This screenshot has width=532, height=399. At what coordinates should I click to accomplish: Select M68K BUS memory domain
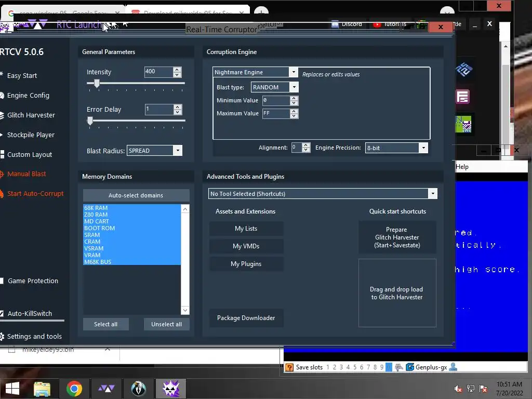pyautogui.click(x=132, y=262)
